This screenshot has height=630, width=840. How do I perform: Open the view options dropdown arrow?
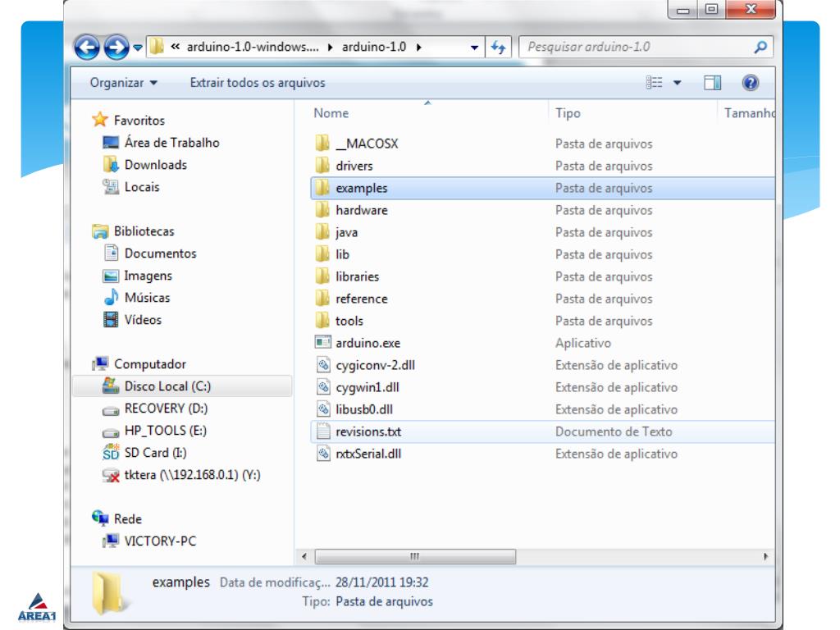[x=677, y=83]
